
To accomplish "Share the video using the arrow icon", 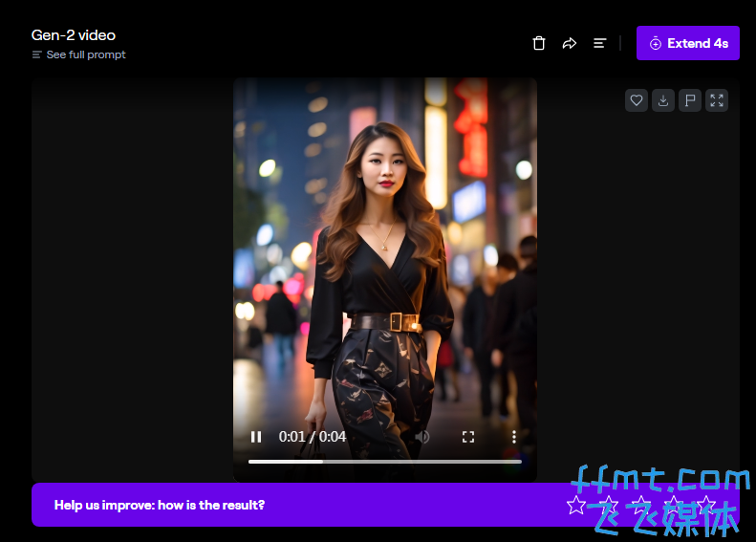I will (x=570, y=43).
